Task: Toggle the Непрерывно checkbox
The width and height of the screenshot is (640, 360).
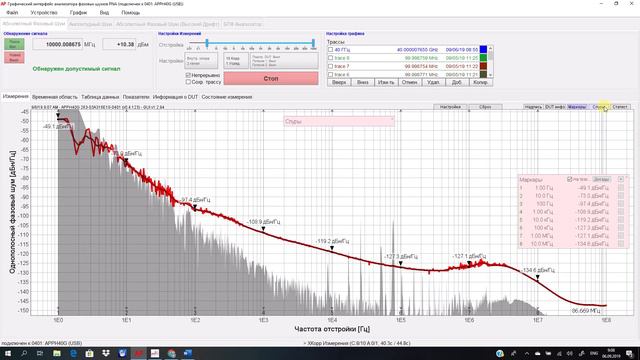Action: tap(188, 75)
